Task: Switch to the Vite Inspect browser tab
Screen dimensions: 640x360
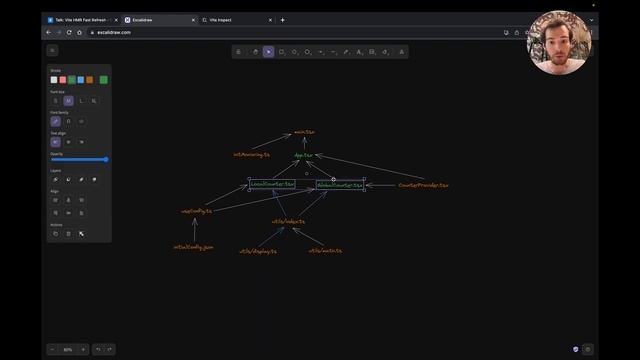Action: tap(237, 20)
